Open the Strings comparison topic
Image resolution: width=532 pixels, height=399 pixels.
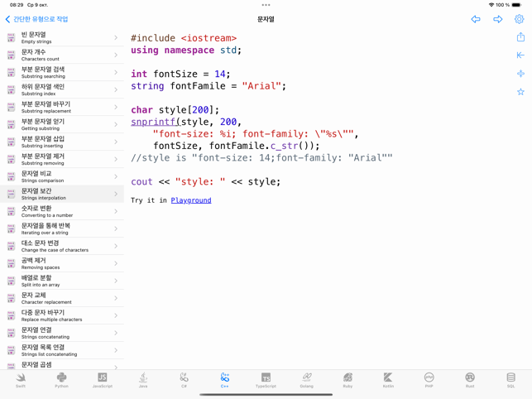(62, 176)
